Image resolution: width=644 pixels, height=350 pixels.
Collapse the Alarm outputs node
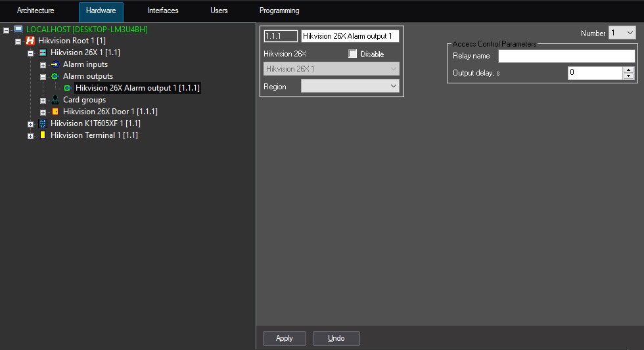pos(43,77)
